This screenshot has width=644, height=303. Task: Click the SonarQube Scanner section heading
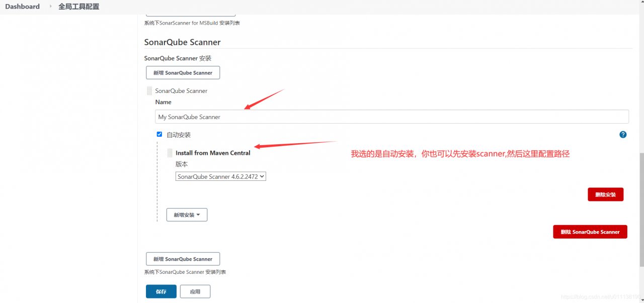tap(182, 42)
